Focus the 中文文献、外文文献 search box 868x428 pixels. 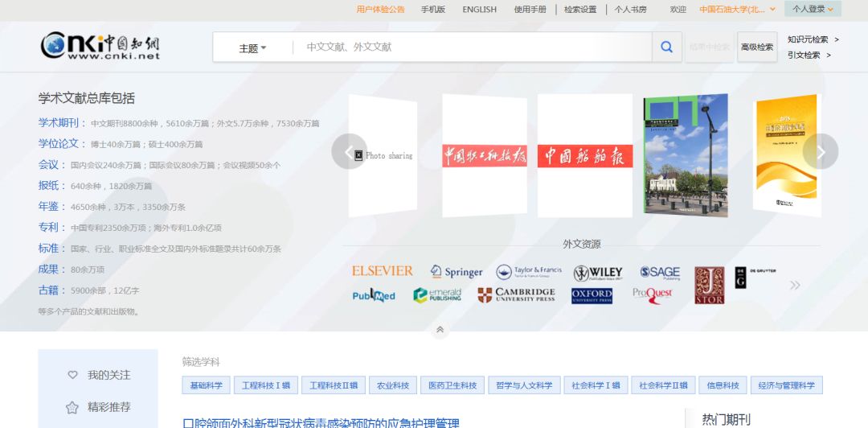pyautogui.click(x=473, y=47)
